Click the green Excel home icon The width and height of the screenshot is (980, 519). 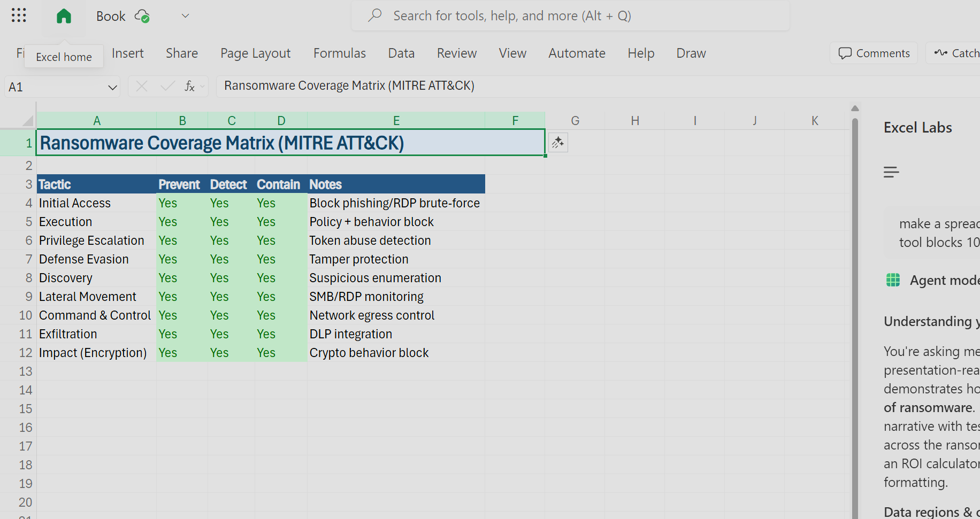point(64,16)
